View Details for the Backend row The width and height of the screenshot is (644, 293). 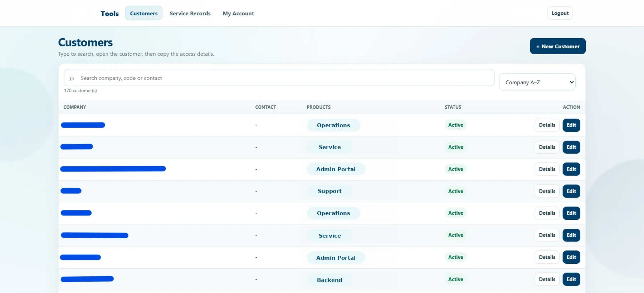(547, 279)
